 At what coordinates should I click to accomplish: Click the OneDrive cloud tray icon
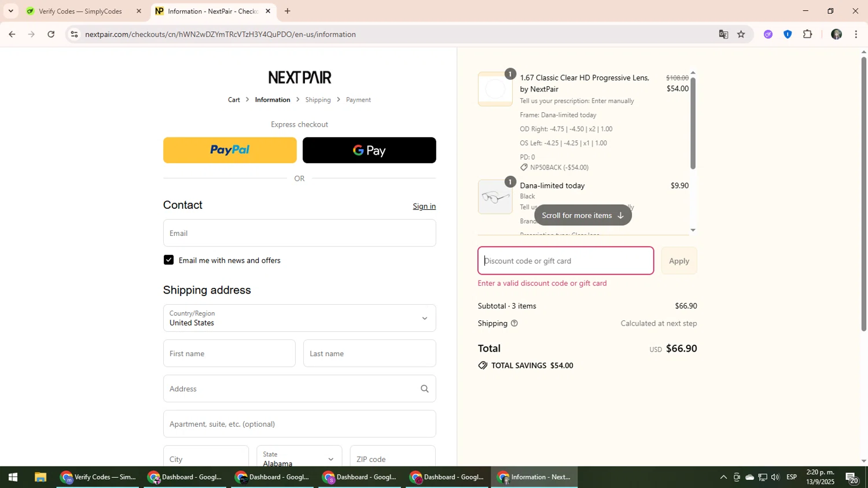749,477
